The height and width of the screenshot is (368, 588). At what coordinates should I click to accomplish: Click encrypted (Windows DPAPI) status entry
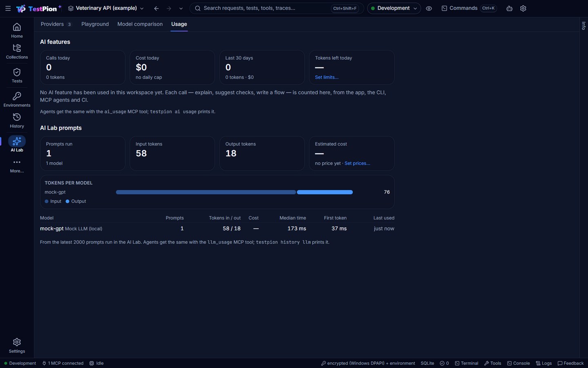click(368, 363)
